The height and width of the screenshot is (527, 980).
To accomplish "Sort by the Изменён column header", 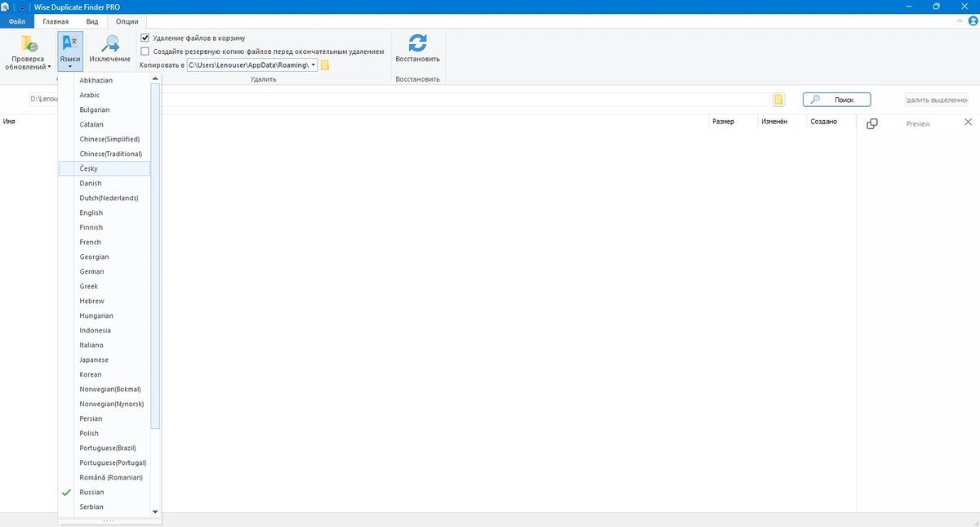I will (774, 122).
